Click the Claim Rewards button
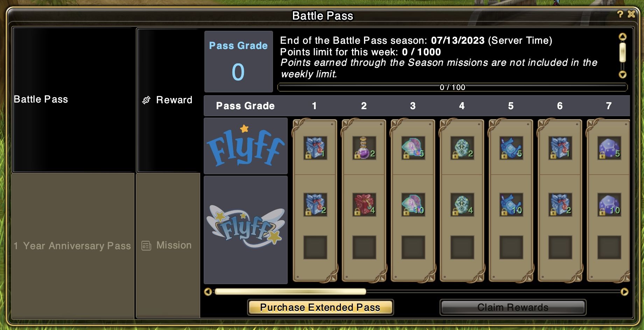The width and height of the screenshot is (644, 330). click(513, 307)
